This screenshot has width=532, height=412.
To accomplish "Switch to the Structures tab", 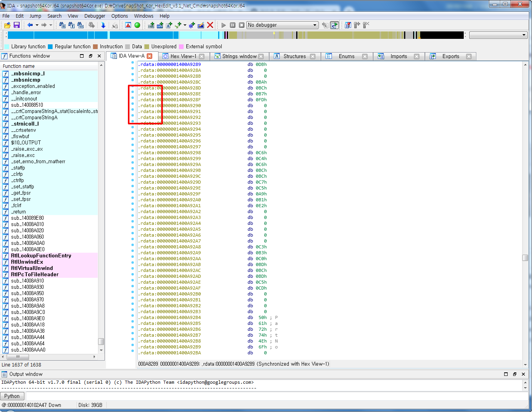I will click(295, 57).
